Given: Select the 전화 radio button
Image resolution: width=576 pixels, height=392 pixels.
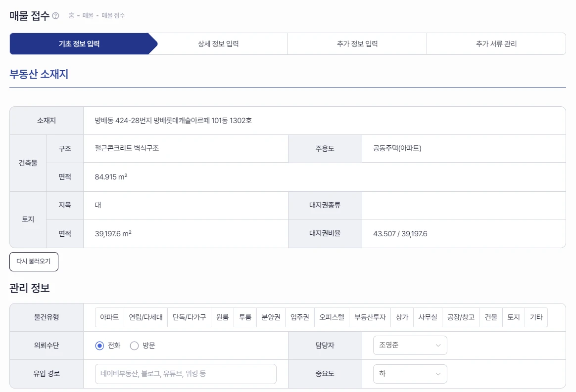Looking at the screenshot, I should point(99,346).
